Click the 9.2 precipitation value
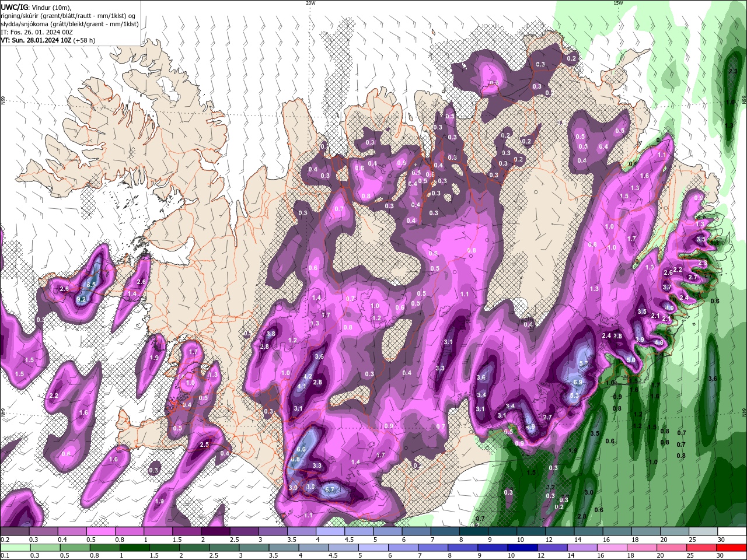 tap(81, 299)
